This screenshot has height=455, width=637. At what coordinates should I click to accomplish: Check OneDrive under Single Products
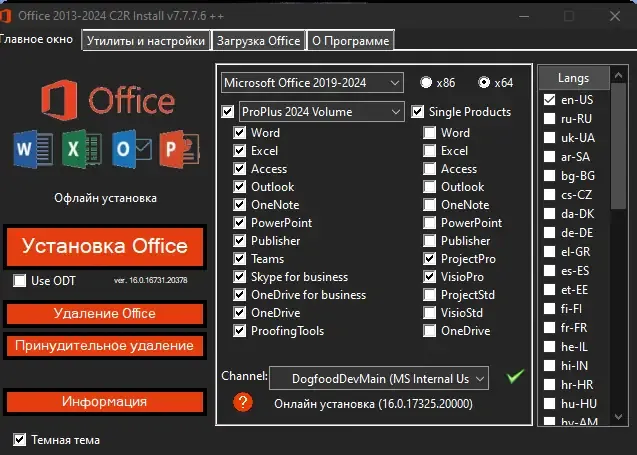(429, 331)
